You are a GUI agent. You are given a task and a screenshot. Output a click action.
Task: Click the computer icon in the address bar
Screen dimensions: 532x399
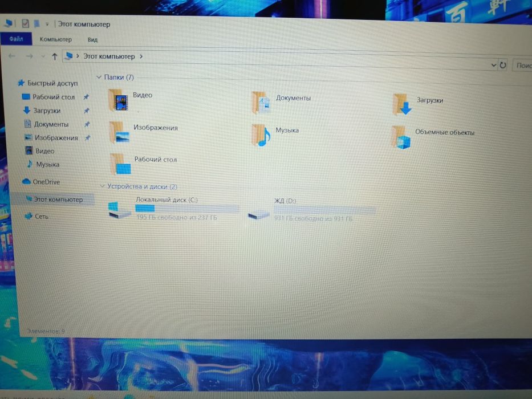69,56
